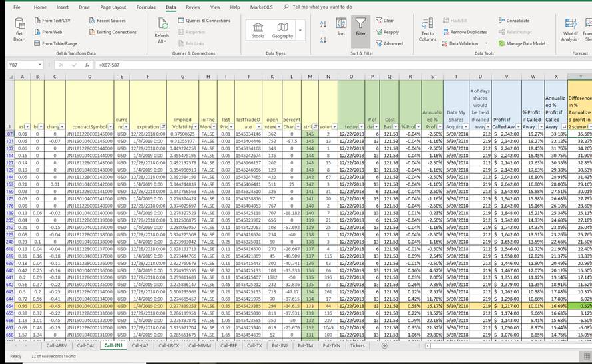Click the $ 2,342.00 cell in row 87
This screenshot has height=364, width=592.
tap(507, 134)
